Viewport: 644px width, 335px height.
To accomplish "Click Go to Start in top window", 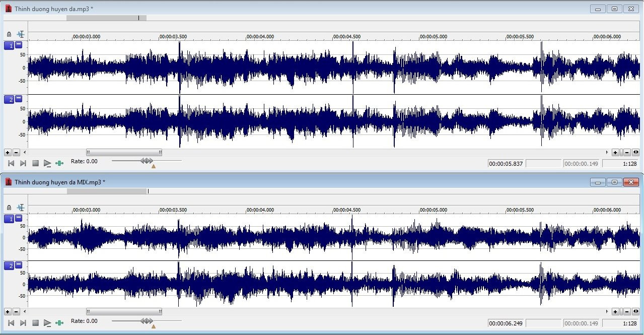I will [x=11, y=163].
